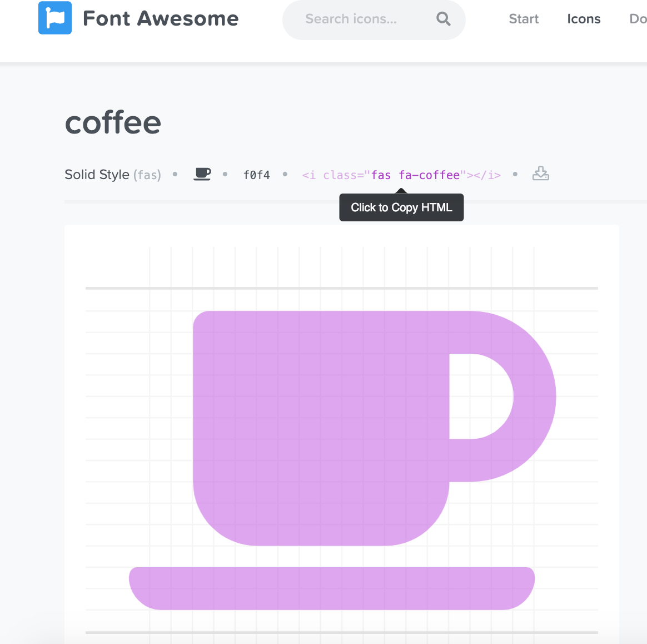Select the glyph preview next to Solid Style
Image resolution: width=647 pixels, height=644 pixels.
[202, 174]
